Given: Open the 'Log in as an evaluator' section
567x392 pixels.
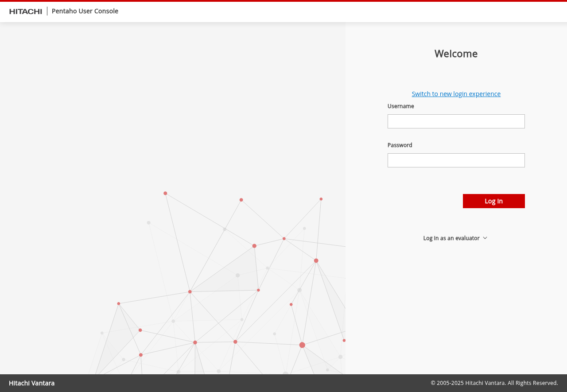Looking at the screenshot, I should click(x=451, y=238).
